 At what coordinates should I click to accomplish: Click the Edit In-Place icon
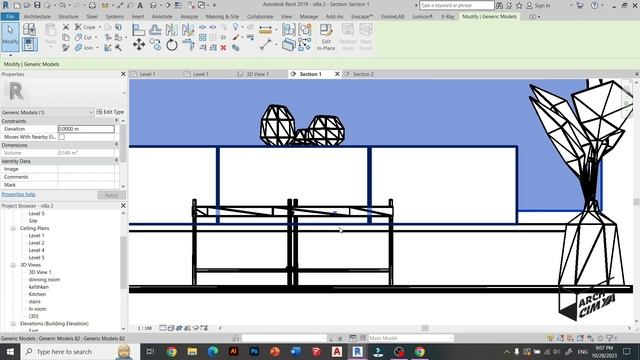pyautogui.click(x=326, y=37)
